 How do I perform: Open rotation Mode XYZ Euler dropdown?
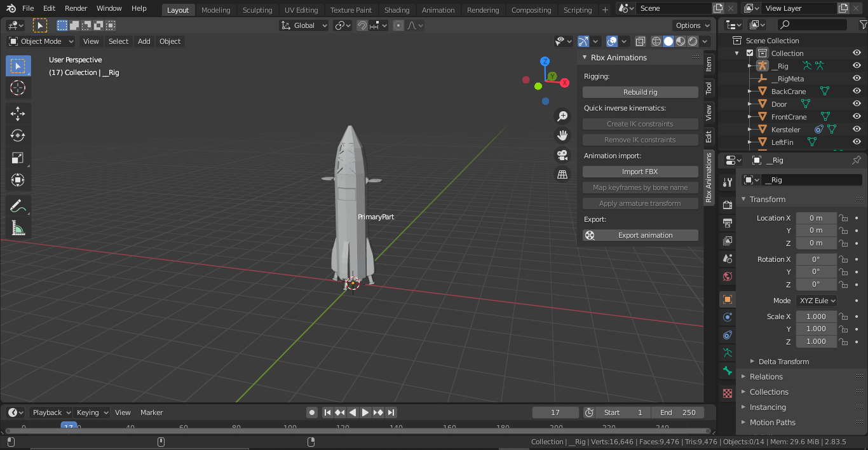[817, 301]
